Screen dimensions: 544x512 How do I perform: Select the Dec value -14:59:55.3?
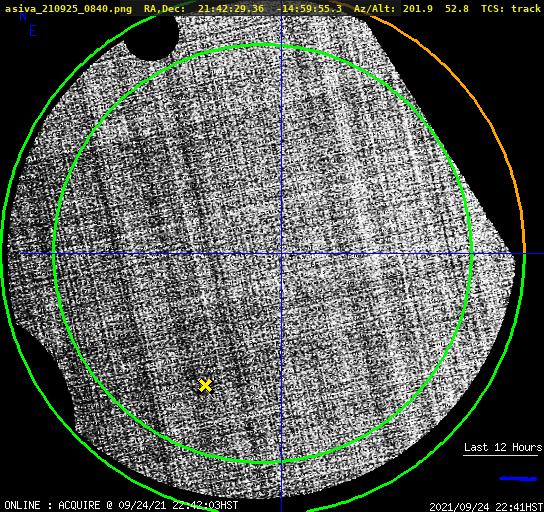(309, 8)
